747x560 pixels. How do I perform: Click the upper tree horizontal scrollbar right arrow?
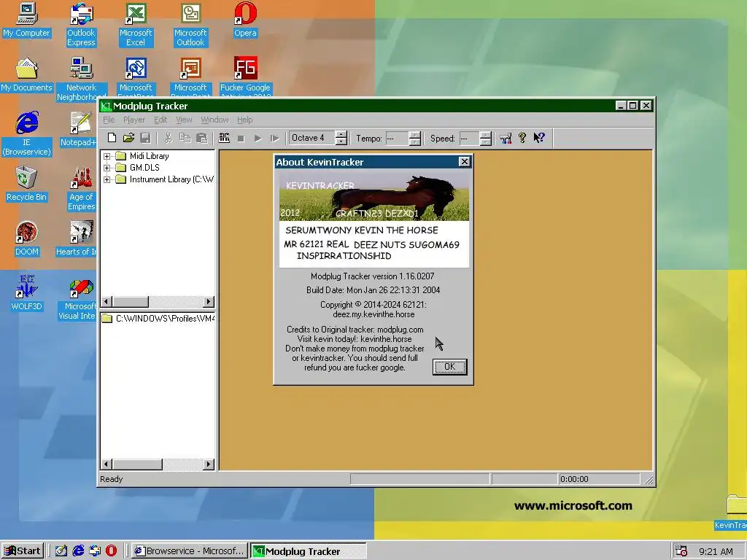click(x=208, y=301)
